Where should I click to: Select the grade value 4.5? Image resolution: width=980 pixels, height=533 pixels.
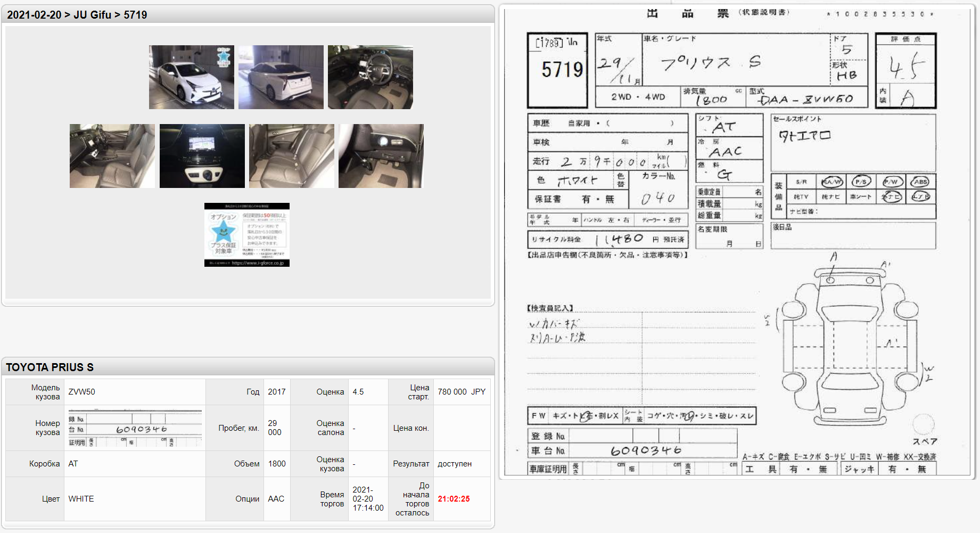tap(358, 392)
